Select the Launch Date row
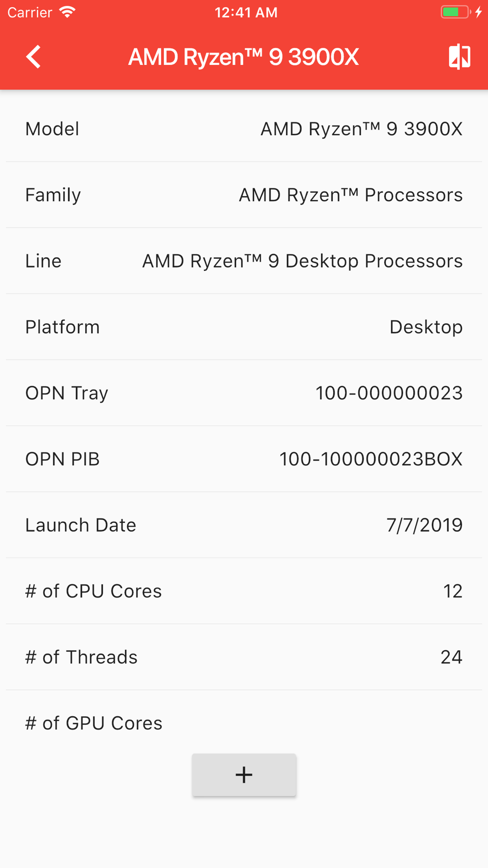The width and height of the screenshot is (488, 868). [x=244, y=525]
